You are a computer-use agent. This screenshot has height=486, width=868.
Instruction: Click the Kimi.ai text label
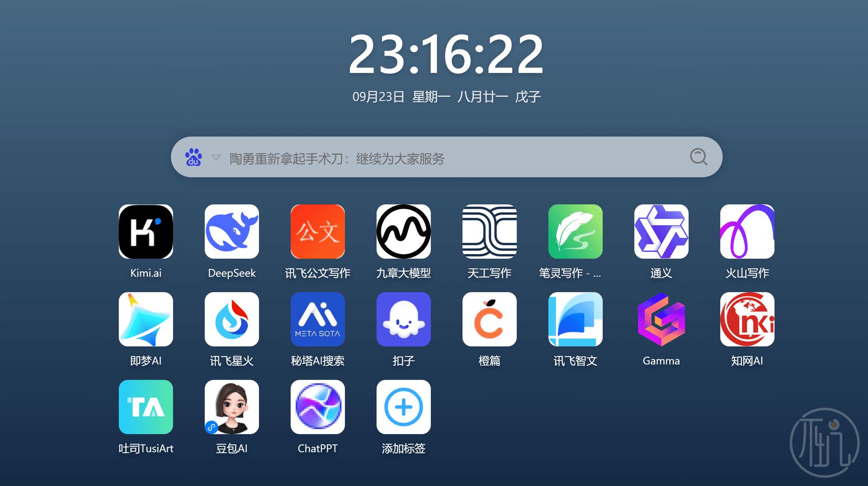click(x=146, y=273)
